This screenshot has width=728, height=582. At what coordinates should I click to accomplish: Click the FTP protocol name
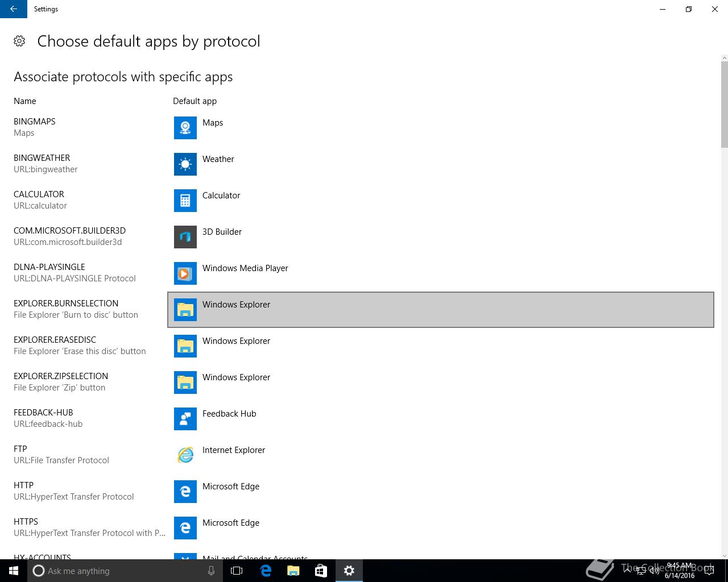pos(20,449)
